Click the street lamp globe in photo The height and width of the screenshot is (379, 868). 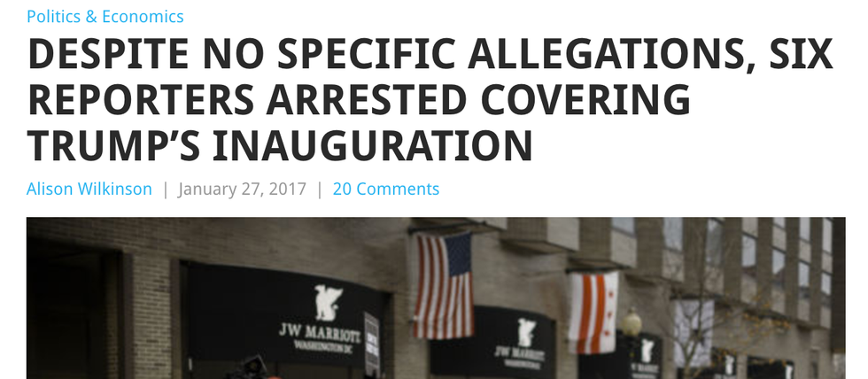click(631, 323)
